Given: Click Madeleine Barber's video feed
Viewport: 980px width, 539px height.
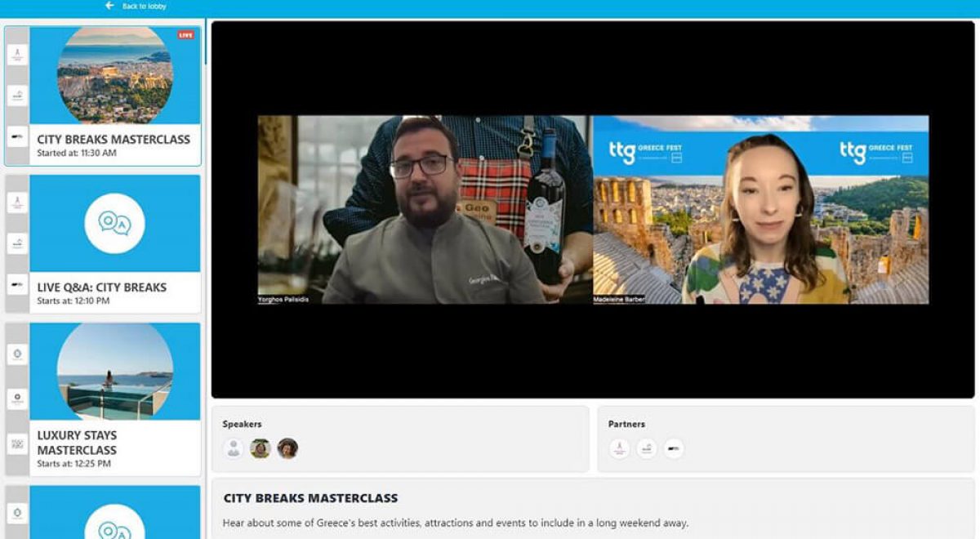Looking at the screenshot, I should 761,209.
